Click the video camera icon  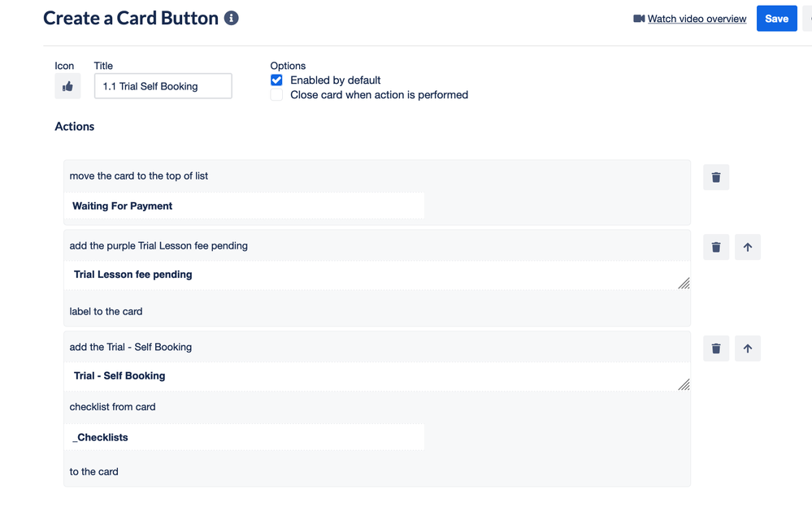[639, 19]
